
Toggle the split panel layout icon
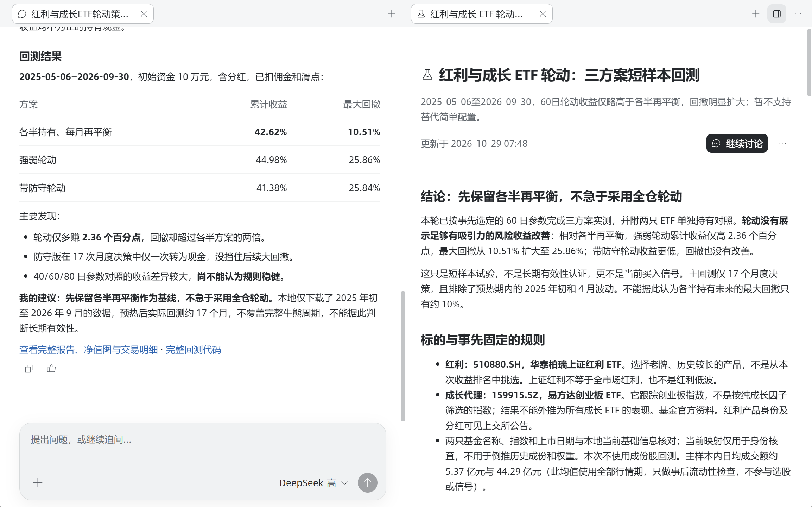coord(777,14)
